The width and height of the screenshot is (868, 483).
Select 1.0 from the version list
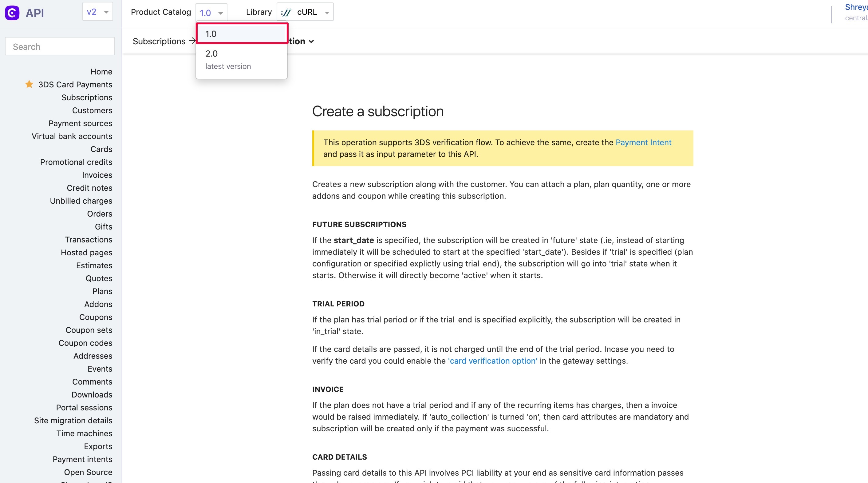pyautogui.click(x=242, y=34)
